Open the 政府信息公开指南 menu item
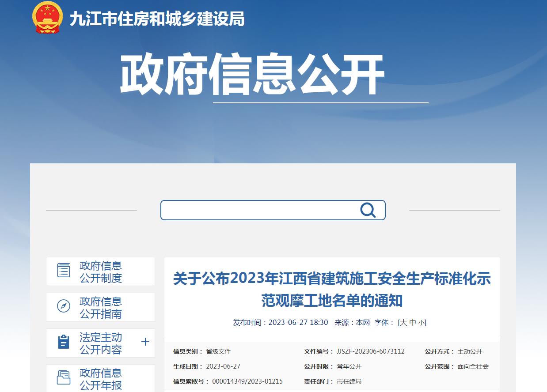 (101, 308)
